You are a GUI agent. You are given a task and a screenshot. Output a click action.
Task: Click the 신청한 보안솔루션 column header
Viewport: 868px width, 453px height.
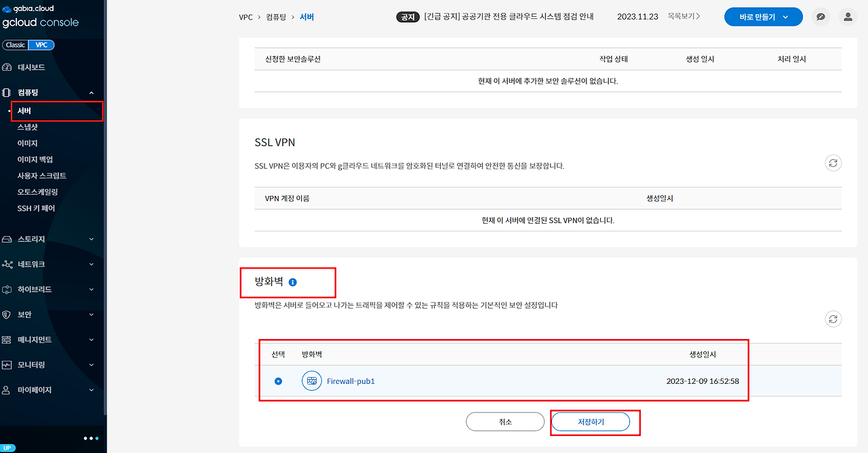tap(293, 59)
